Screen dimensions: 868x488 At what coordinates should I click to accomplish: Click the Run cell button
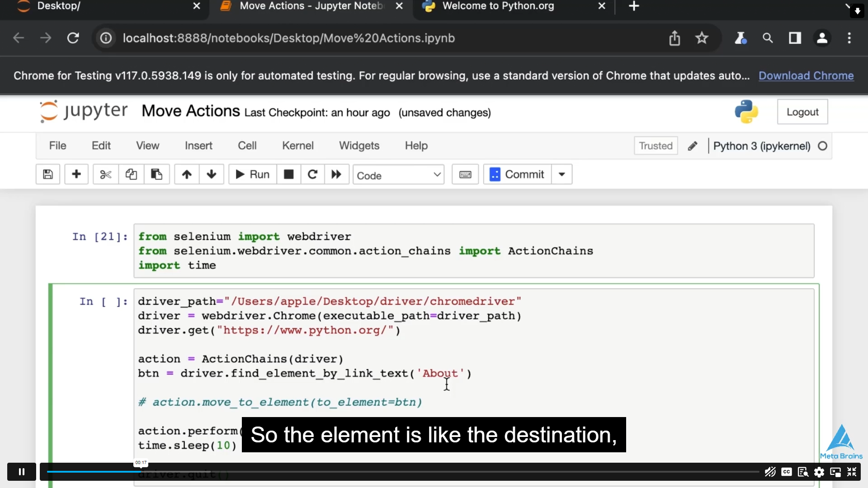point(251,174)
